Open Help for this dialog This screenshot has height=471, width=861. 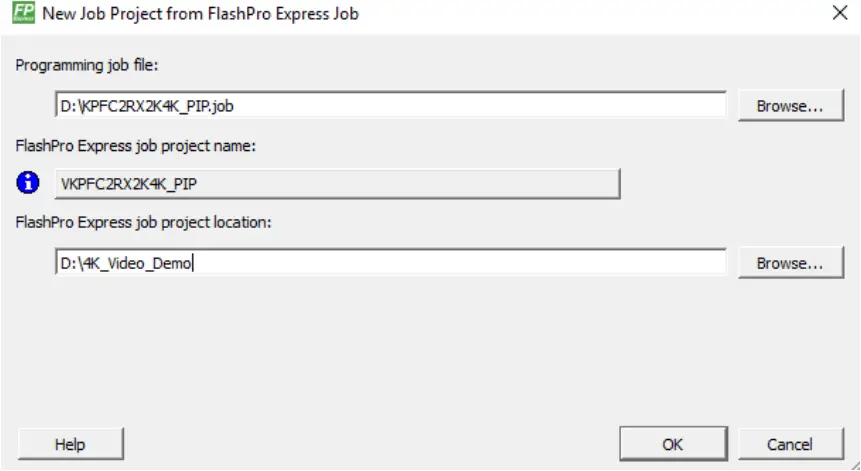pos(70,444)
